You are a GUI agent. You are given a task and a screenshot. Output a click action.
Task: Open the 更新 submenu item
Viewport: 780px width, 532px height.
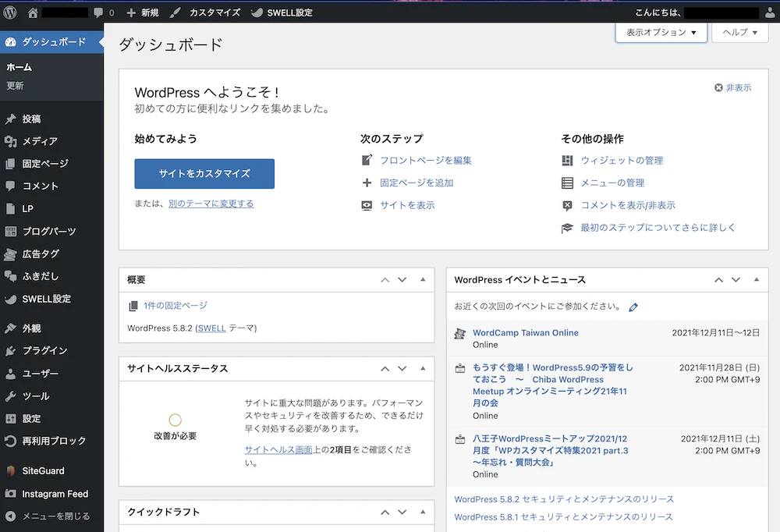[15, 86]
